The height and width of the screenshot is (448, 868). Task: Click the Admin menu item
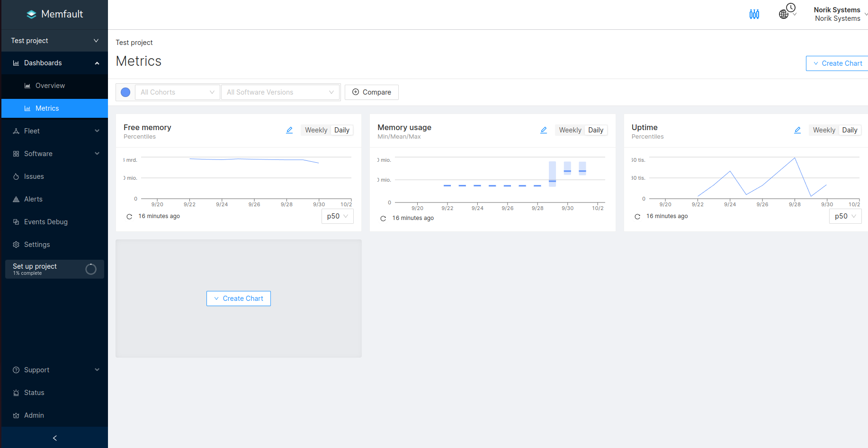55,415
